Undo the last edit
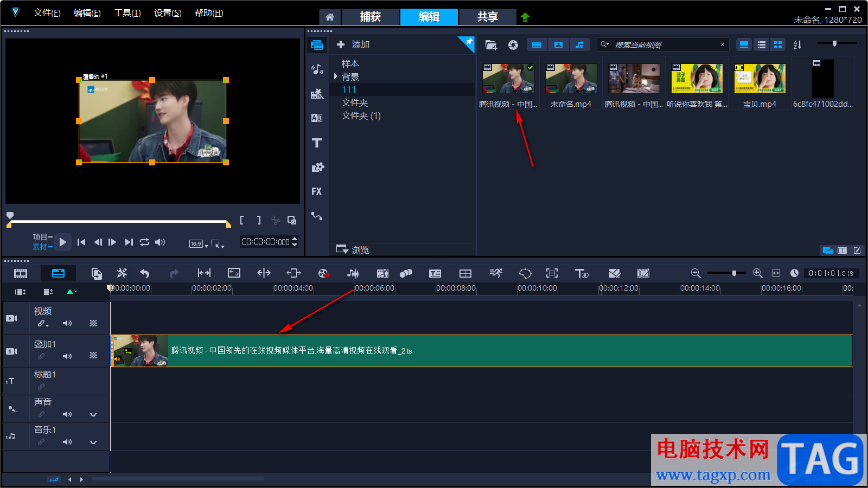The image size is (868, 488). tap(144, 273)
